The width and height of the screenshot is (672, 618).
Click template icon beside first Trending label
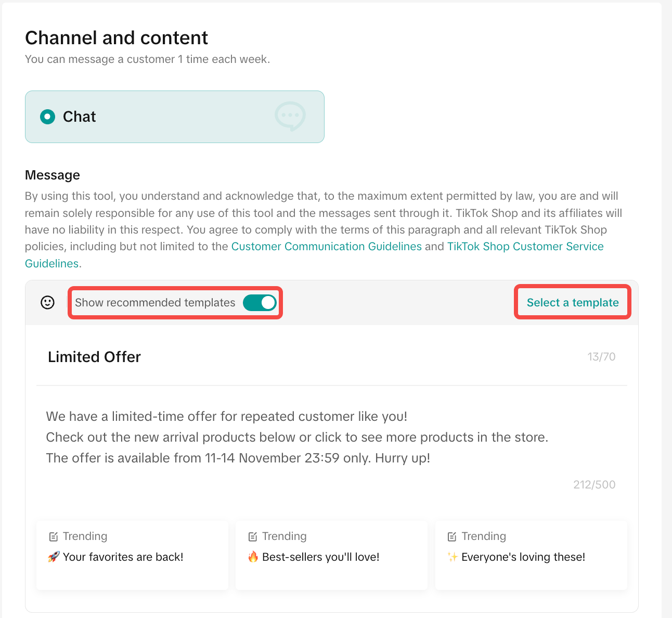53,536
